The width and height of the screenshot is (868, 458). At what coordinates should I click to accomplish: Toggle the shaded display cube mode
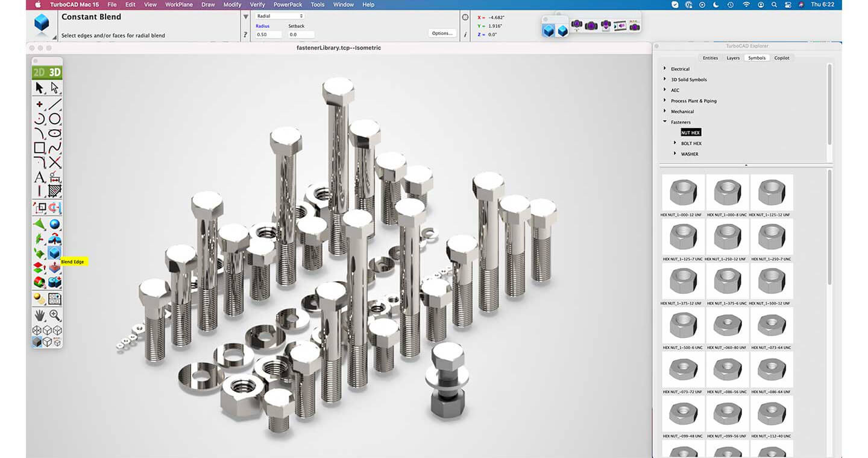coord(37,342)
